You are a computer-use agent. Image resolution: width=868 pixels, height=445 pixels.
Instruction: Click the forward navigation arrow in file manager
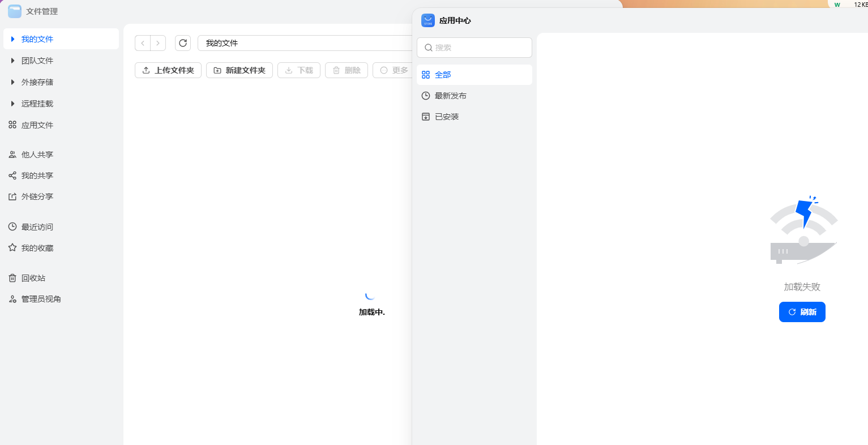[158, 43]
